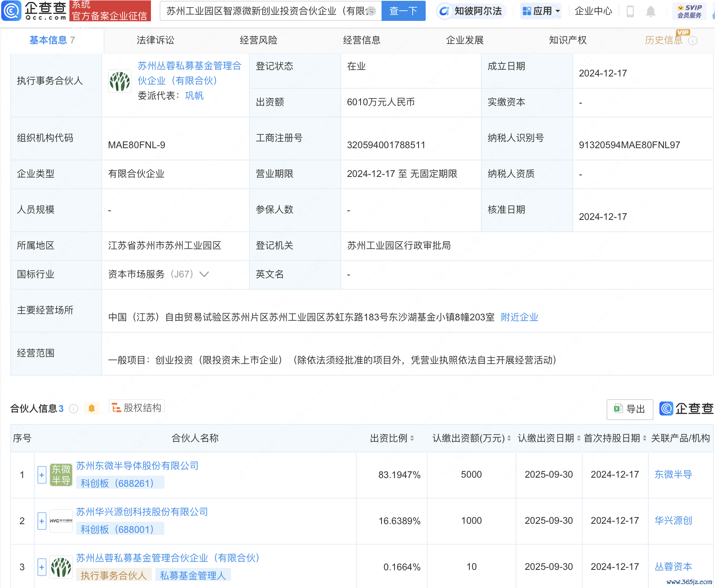Open executive partner 苏州丛蓉私募基金 link
Screen dimensions: 715x588
[189, 73]
